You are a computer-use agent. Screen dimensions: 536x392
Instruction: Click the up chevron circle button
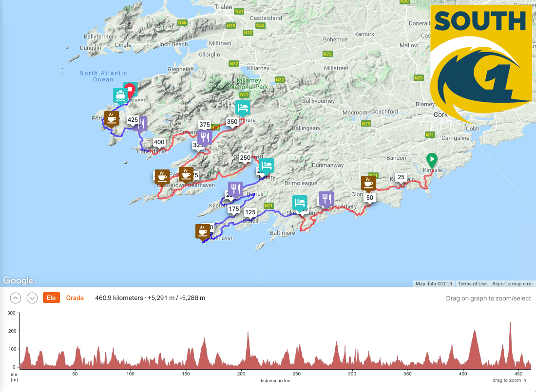tap(16, 298)
